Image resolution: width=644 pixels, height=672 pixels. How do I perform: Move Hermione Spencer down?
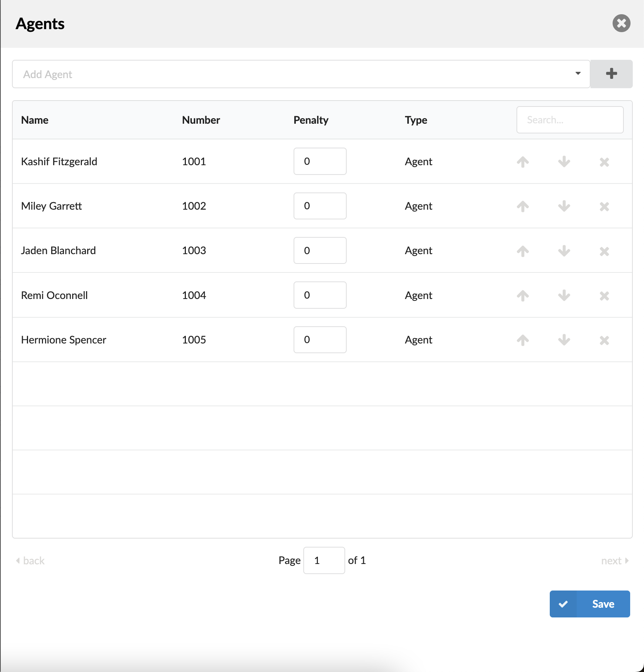[564, 340]
